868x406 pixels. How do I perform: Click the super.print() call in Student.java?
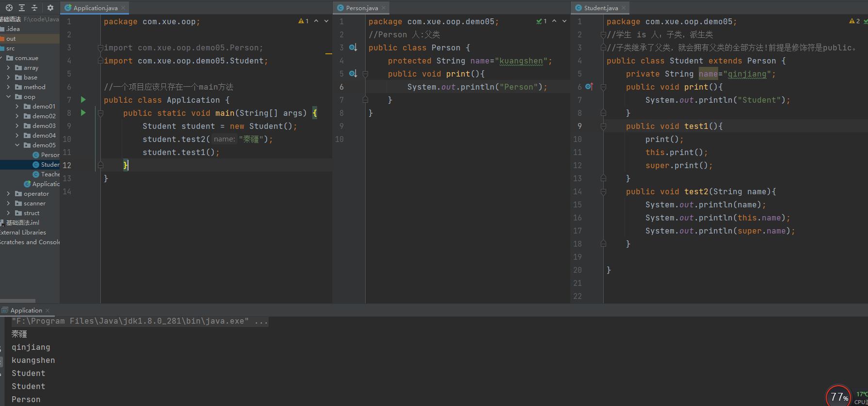coord(679,165)
